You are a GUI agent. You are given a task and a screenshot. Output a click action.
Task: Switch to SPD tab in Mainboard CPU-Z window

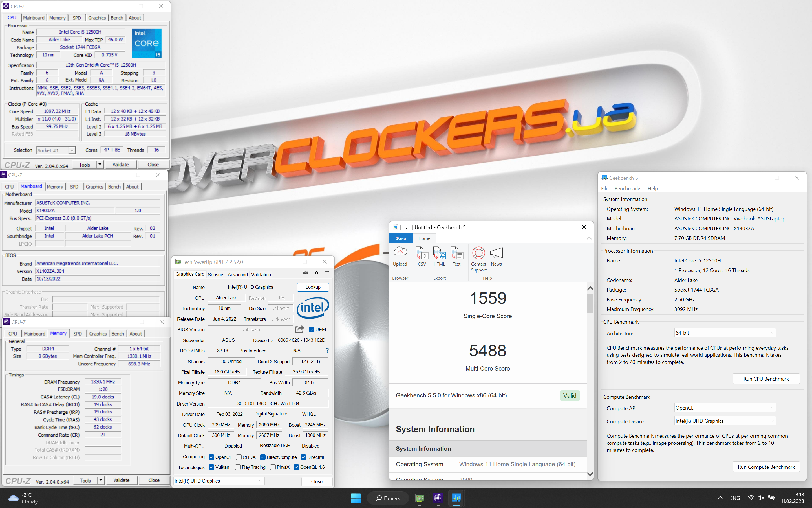click(74, 187)
